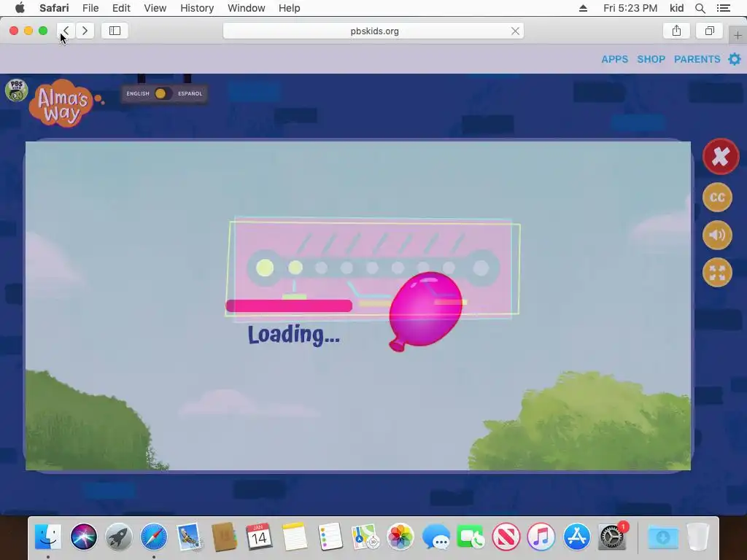Open the Trash in the Dock
This screenshot has height=560, width=747.
pyautogui.click(x=698, y=537)
